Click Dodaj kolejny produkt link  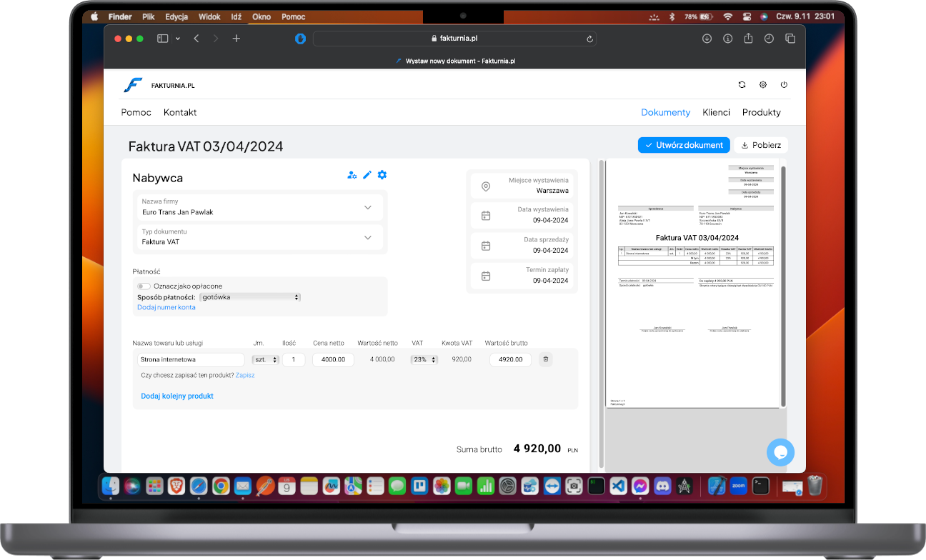(177, 396)
